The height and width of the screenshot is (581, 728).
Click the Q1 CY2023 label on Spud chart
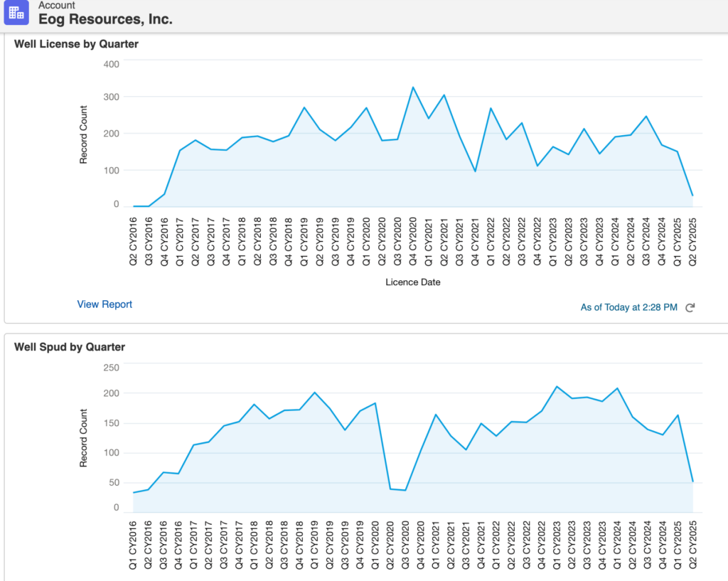[557, 545]
